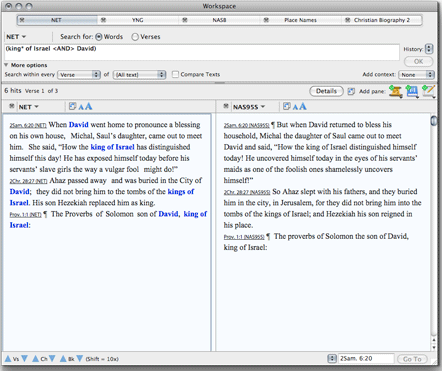
Task: Go to the next verse (Vs down arrow)
Action: click(x=24, y=359)
